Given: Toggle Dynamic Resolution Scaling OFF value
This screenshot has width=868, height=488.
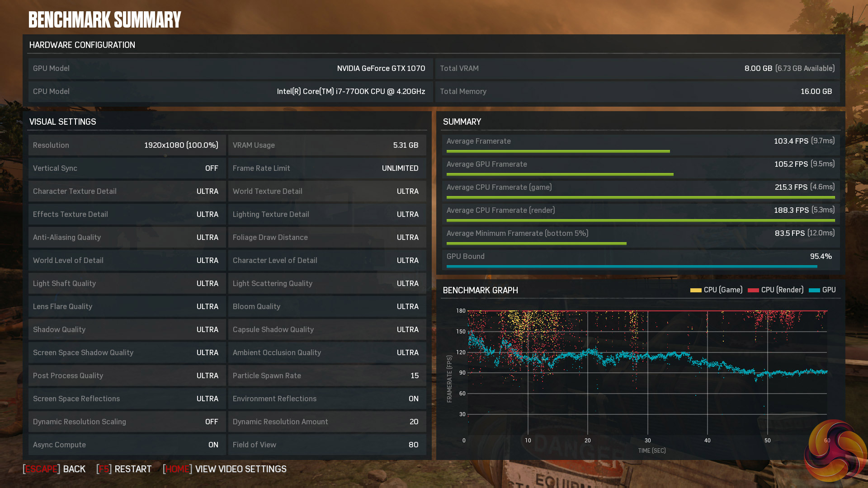Looking at the screenshot, I should point(211,422).
